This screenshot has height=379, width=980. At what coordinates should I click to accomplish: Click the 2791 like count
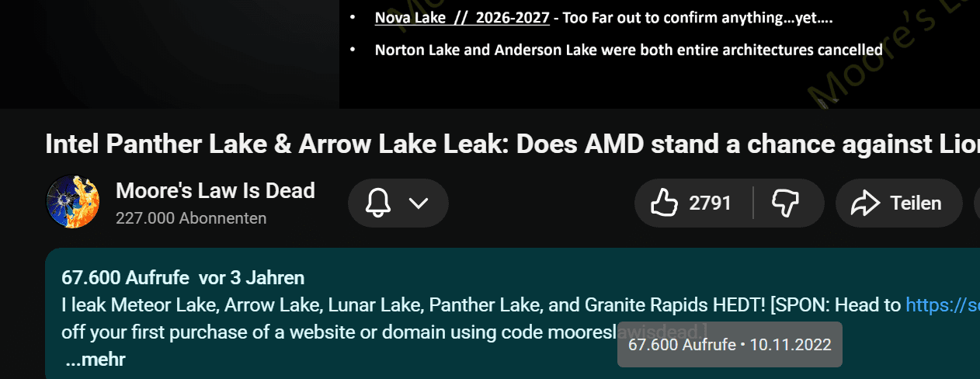pyautogui.click(x=710, y=203)
